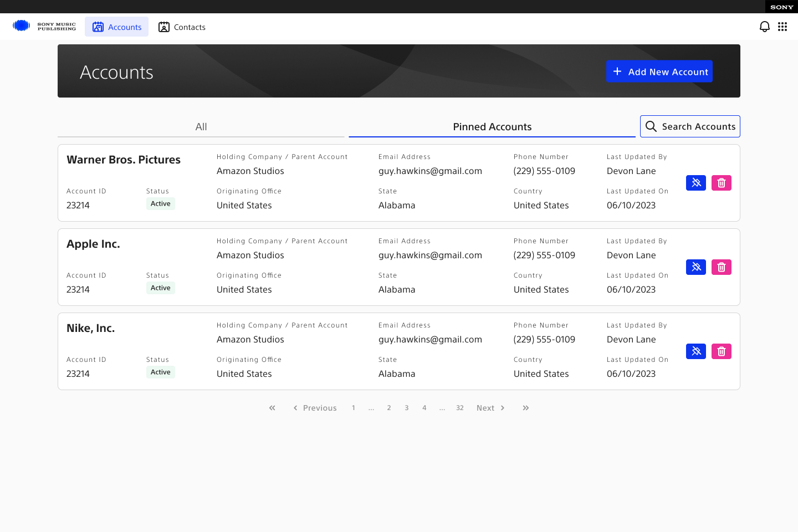The width and height of the screenshot is (798, 532).
Task: Open the apps grid menu
Action: click(x=782, y=27)
